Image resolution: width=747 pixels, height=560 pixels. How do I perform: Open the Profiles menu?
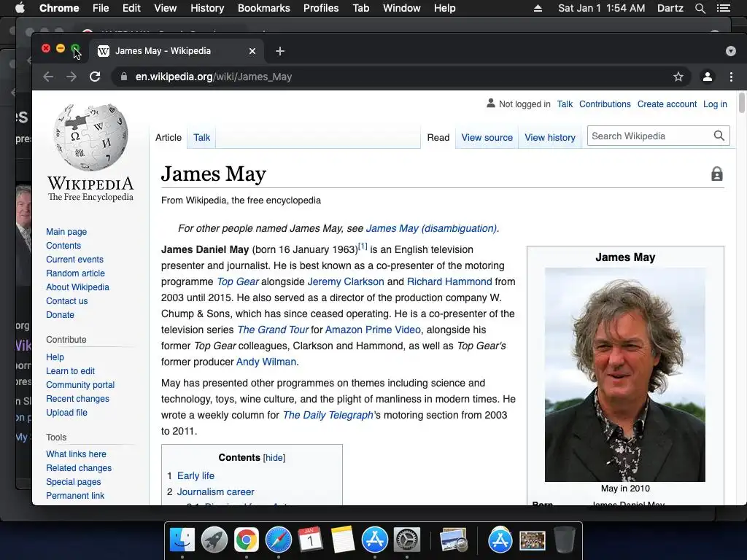tap(321, 8)
